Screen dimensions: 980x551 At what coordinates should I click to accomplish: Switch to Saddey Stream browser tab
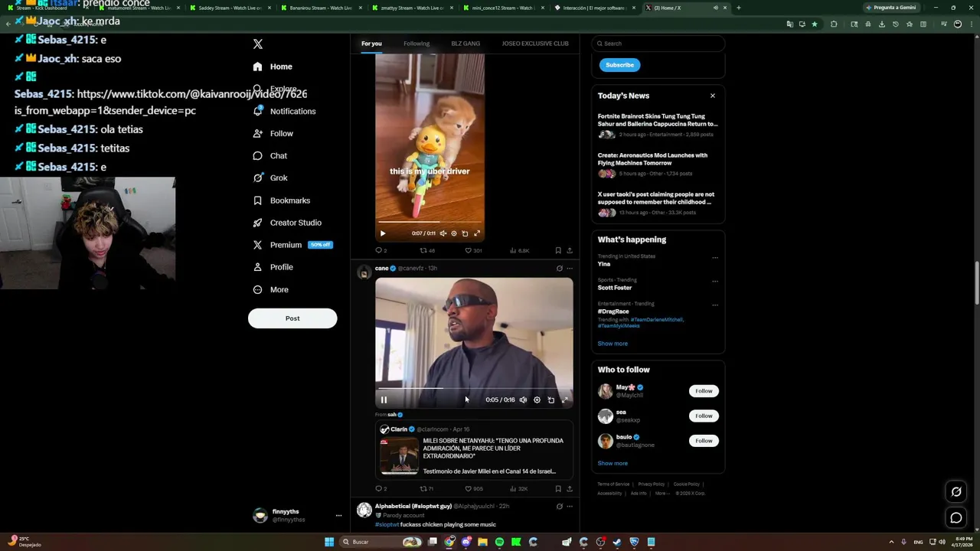coord(230,8)
